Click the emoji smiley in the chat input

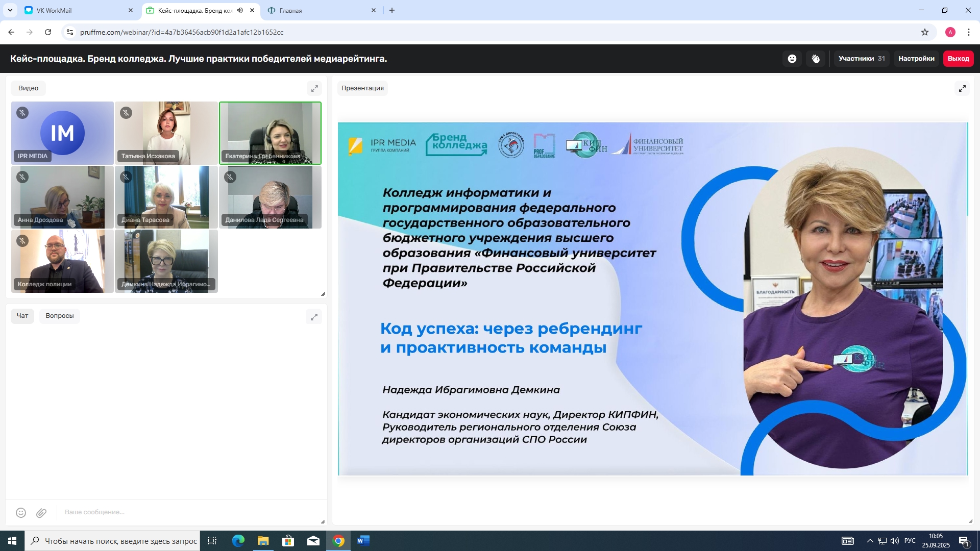pos(21,513)
